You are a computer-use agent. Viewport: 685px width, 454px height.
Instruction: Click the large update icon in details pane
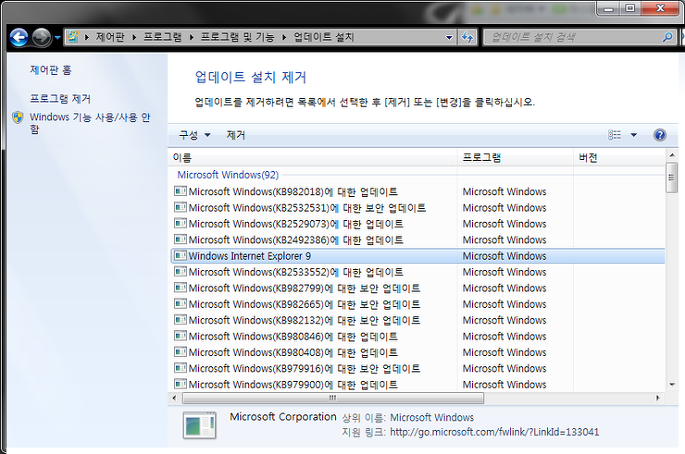click(x=200, y=425)
